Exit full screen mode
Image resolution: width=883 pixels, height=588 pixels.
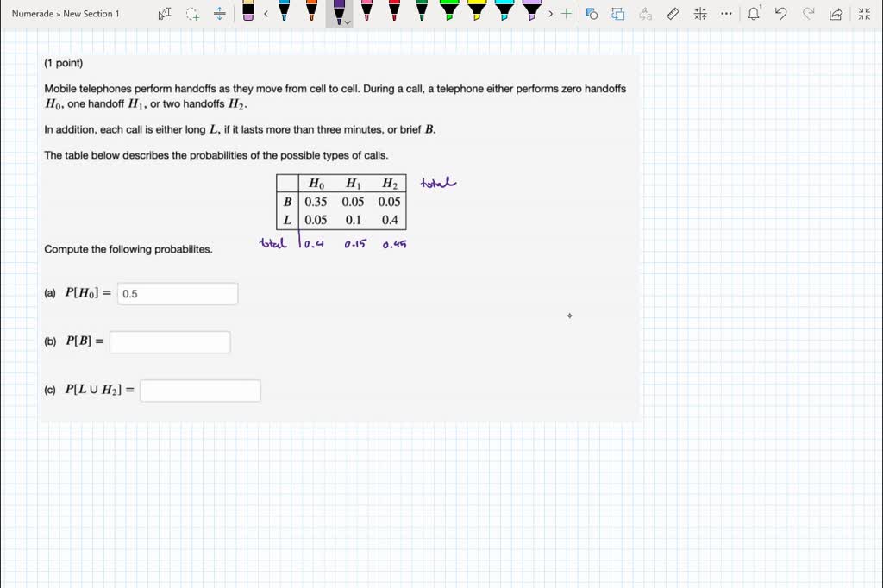[864, 14]
